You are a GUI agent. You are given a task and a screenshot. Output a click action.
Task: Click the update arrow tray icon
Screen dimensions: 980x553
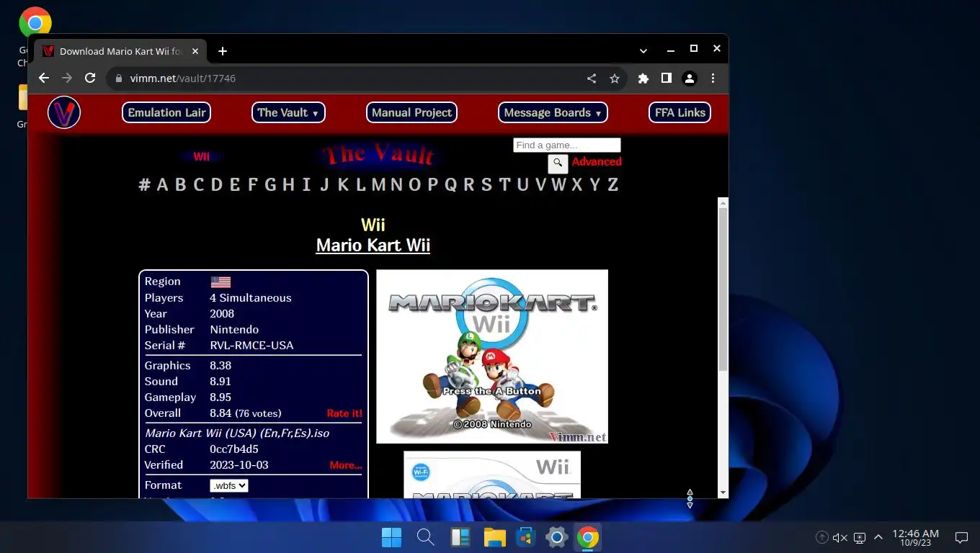point(821,537)
